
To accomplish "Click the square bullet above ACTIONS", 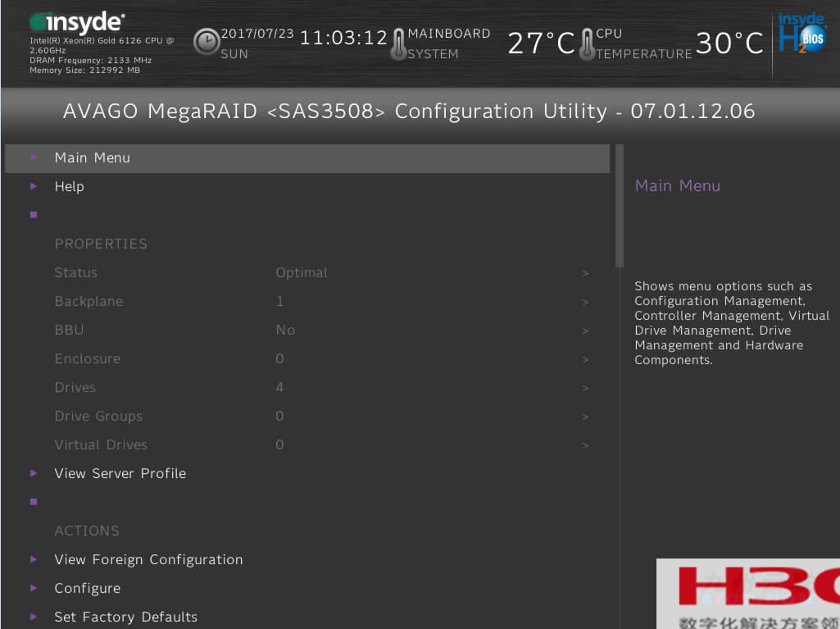I will [34, 502].
